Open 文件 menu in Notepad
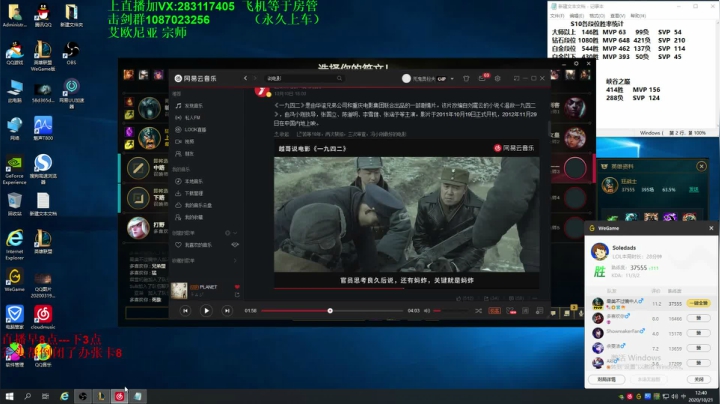 [557, 16]
